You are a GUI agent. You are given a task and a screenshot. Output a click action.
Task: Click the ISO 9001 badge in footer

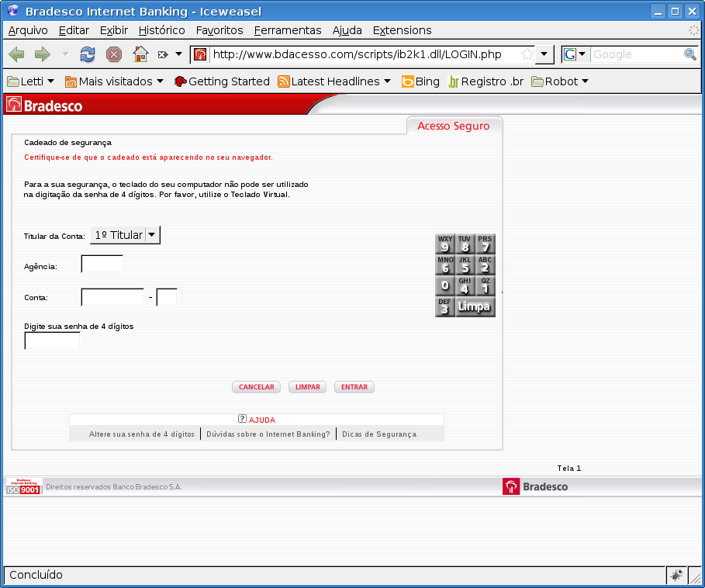(24, 486)
